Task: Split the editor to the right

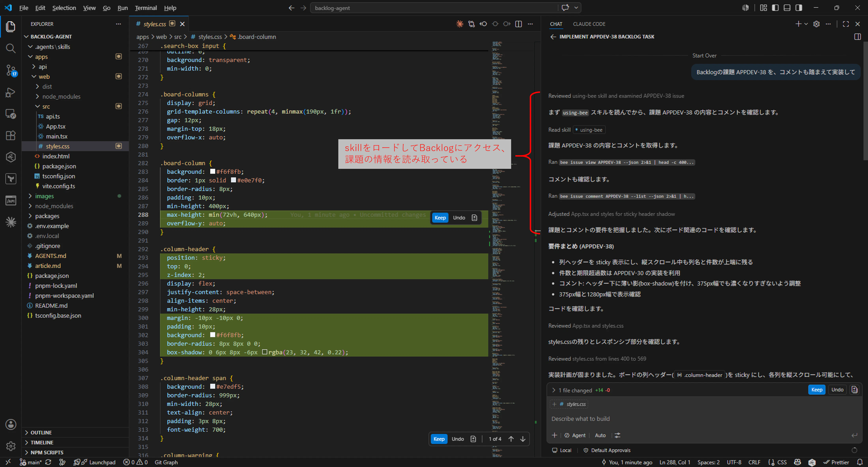Action: tap(519, 24)
